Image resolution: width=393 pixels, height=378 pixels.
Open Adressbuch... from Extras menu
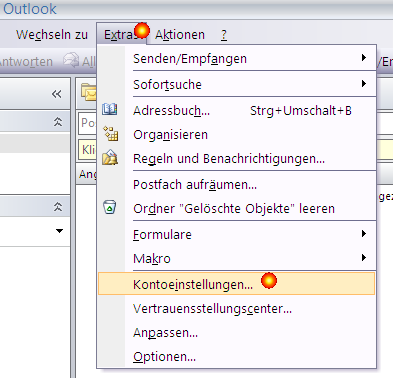pos(237,110)
